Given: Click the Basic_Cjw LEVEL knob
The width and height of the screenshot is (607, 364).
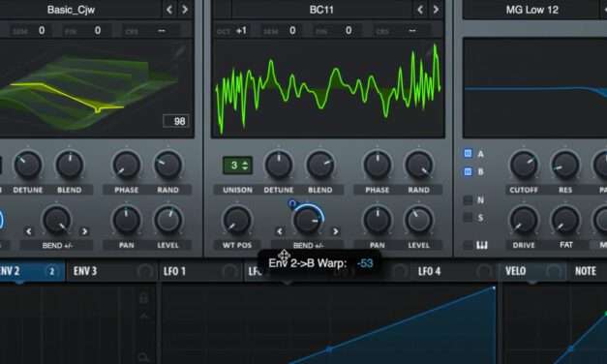Looking at the screenshot, I should (168, 220).
